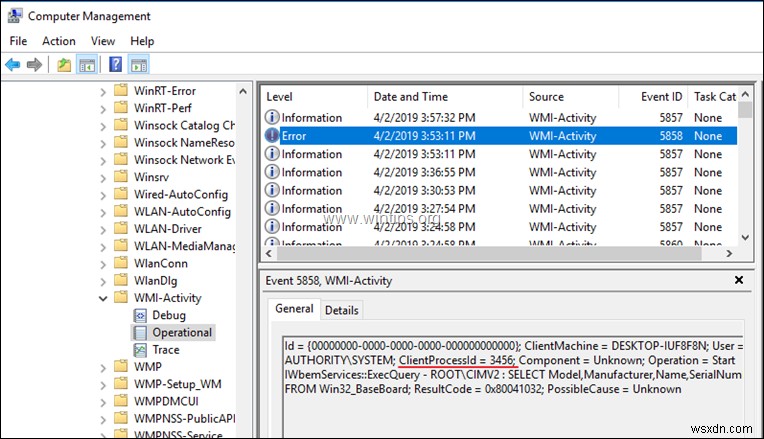Click the WMP folder icon

[x=121, y=366]
